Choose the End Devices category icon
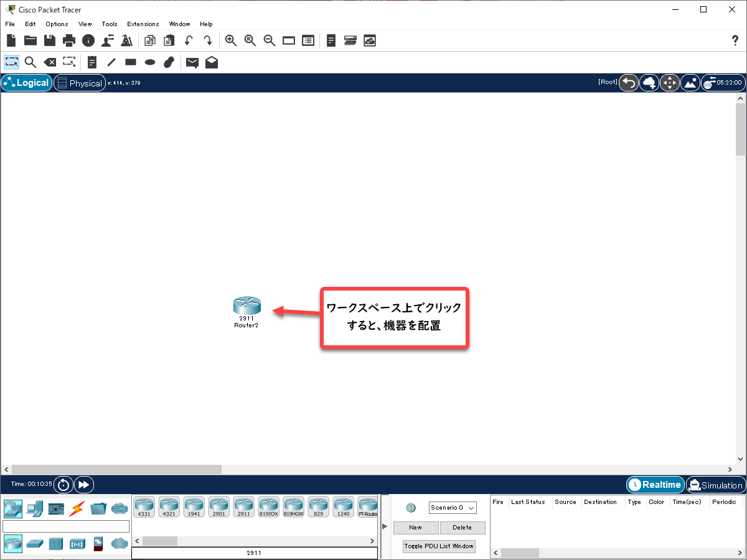 pyautogui.click(x=35, y=508)
